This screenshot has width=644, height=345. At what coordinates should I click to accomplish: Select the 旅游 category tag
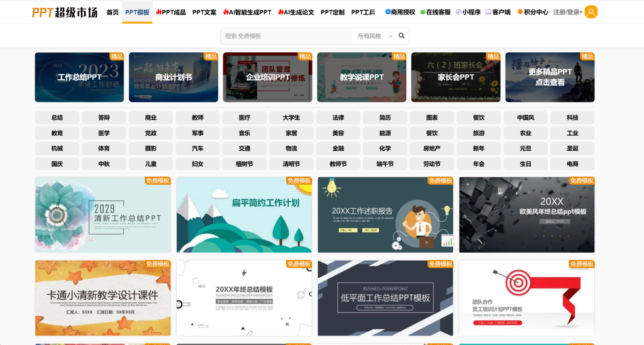[x=479, y=133]
